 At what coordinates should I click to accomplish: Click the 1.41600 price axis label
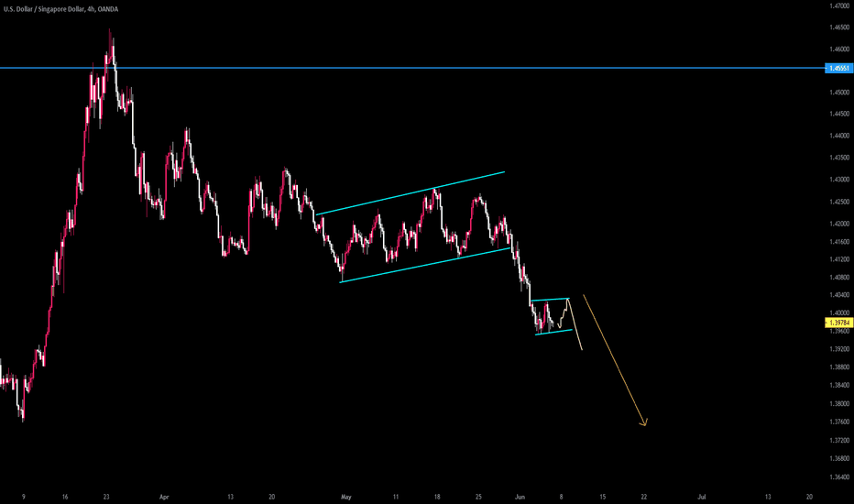pos(839,241)
